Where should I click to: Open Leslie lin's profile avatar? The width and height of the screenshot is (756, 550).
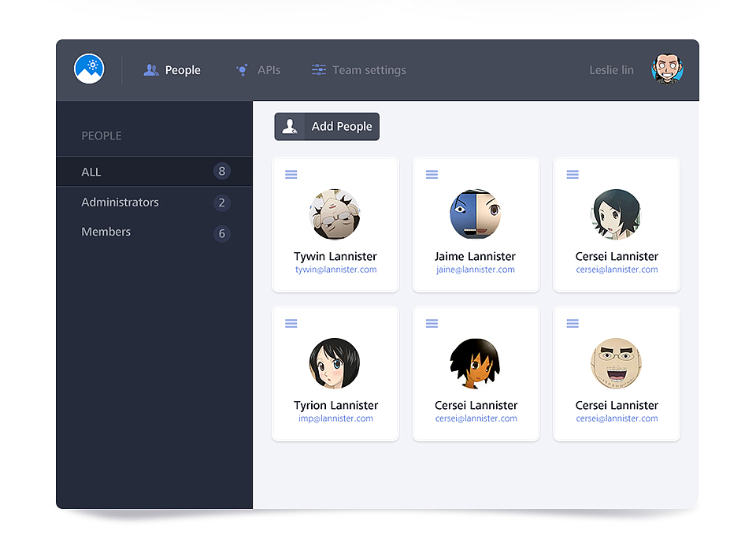pyautogui.click(x=667, y=69)
